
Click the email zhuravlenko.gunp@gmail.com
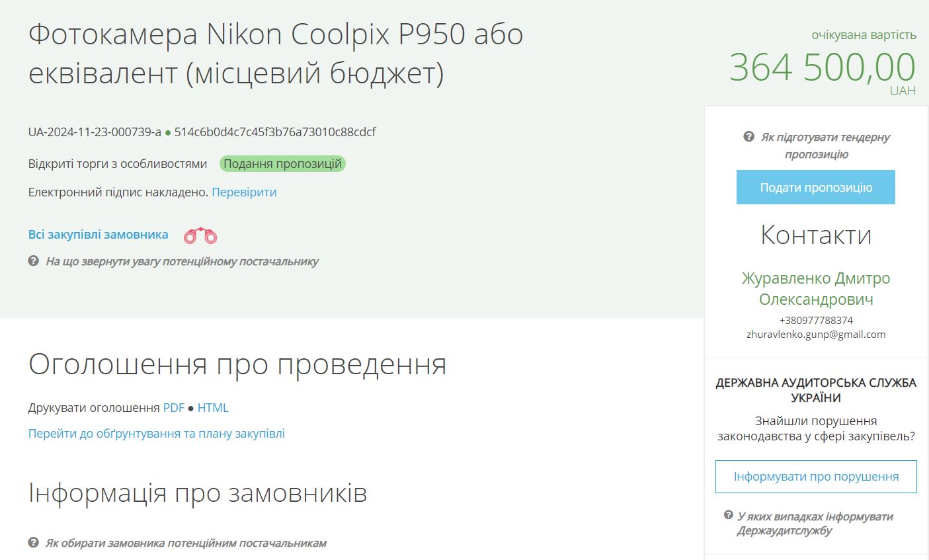(816, 335)
